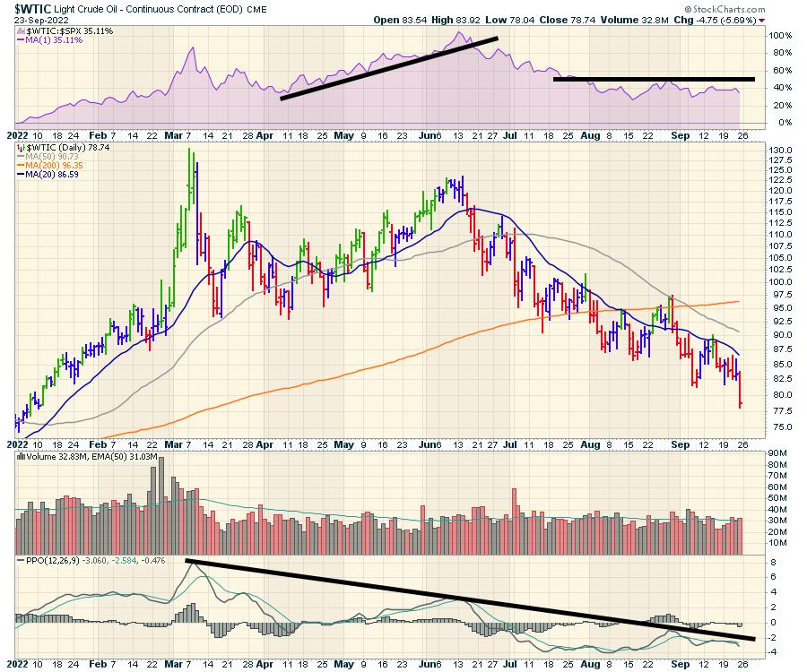Viewport: 807px width, 672px height.
Task: Click the candlestick icon beside $WTIC (Daily)
Action: click(x=22, y=146)
